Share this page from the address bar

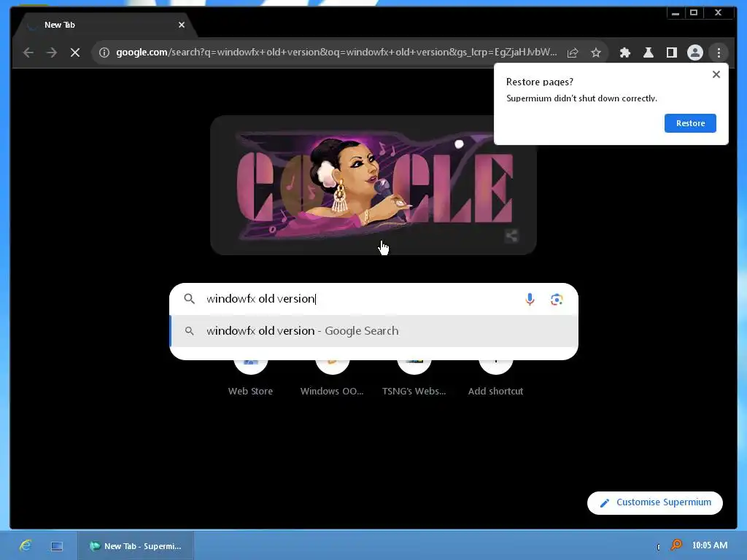pyautogui.click(x=573, y=52)
